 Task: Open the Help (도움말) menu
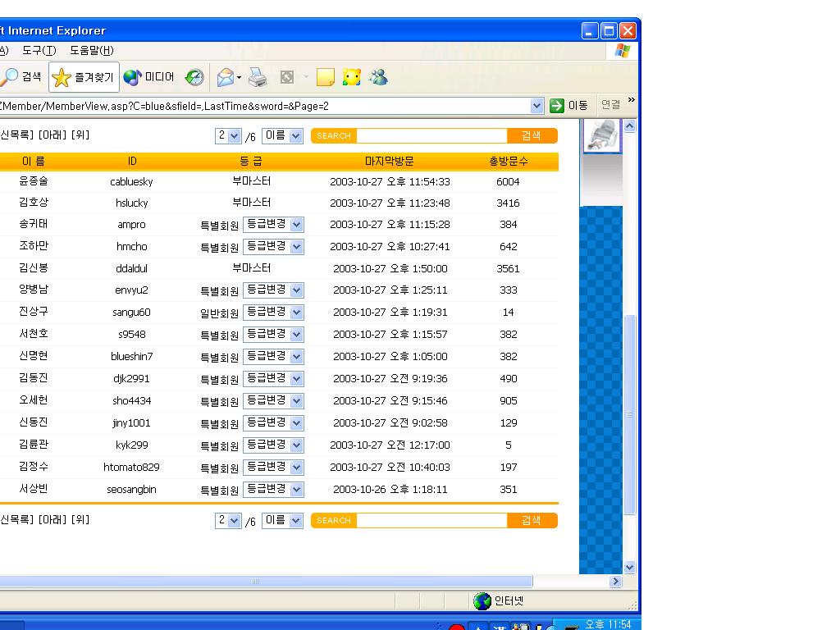coord(91,50)
